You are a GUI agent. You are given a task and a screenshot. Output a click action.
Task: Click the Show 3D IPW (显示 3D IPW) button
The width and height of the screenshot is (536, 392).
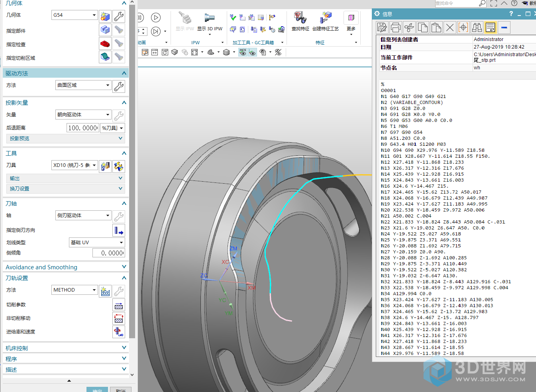pos(210,22)
